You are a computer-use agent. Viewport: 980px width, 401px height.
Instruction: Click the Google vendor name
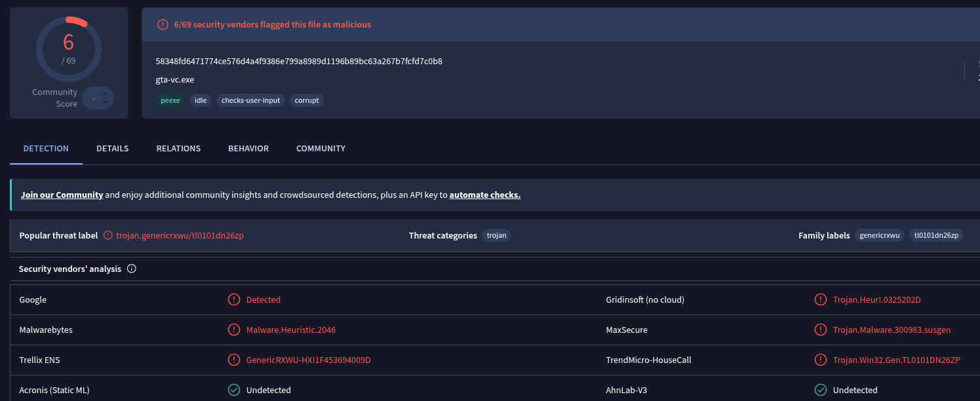point(33,299)
